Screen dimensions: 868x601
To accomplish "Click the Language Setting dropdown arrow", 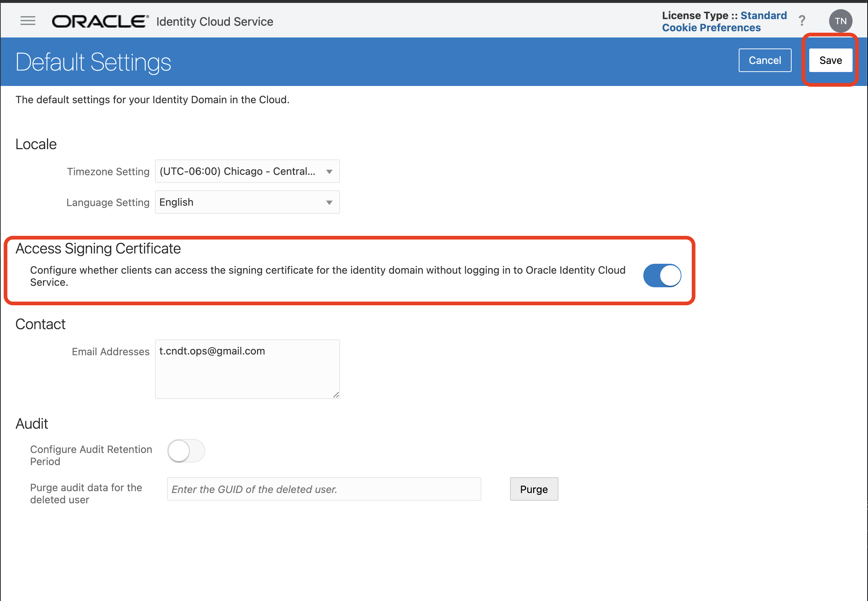I will [x=329, y=202].
